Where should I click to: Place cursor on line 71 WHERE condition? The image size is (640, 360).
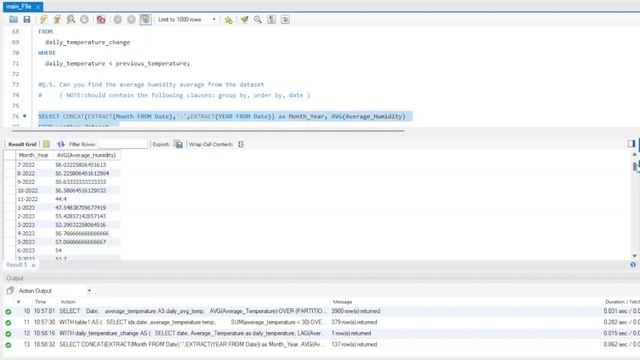(x=117, y=63)
